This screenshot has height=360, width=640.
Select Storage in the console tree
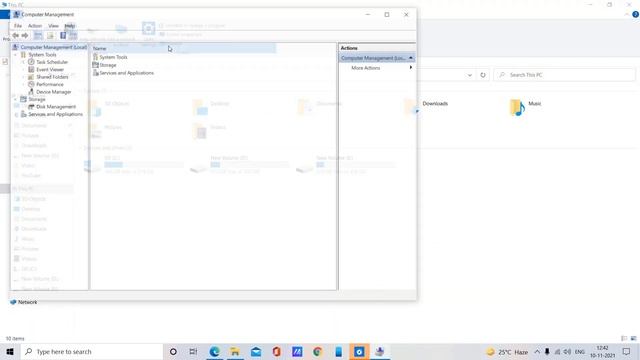click(37, 99)
